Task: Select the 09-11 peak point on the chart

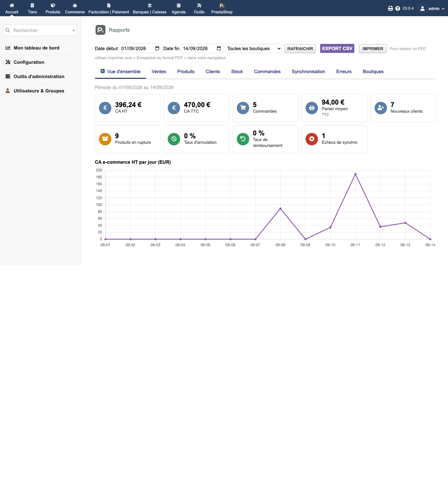Action: (355, 174)
